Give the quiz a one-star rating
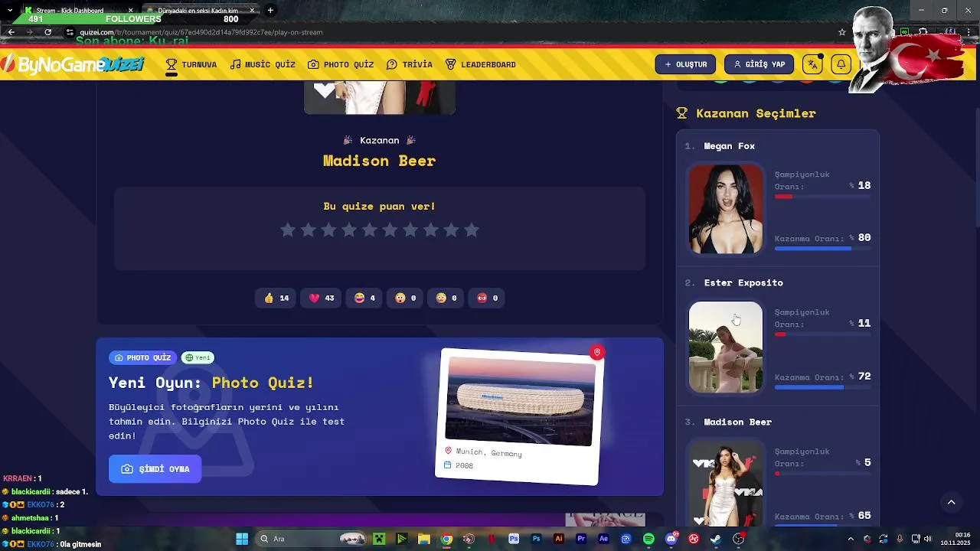 point(288,230)
